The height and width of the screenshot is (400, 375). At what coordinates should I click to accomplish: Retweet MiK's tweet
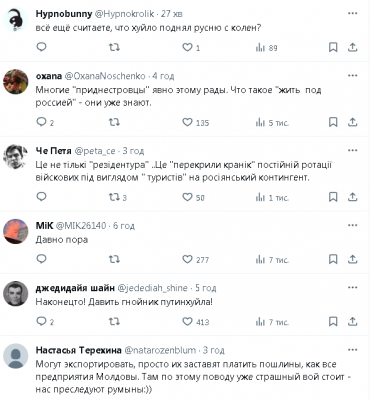click(x=114, y=259)
